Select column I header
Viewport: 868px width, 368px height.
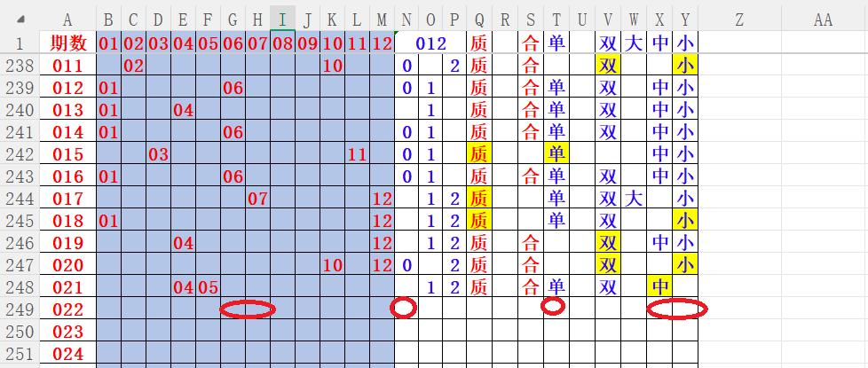click(282, 19)
